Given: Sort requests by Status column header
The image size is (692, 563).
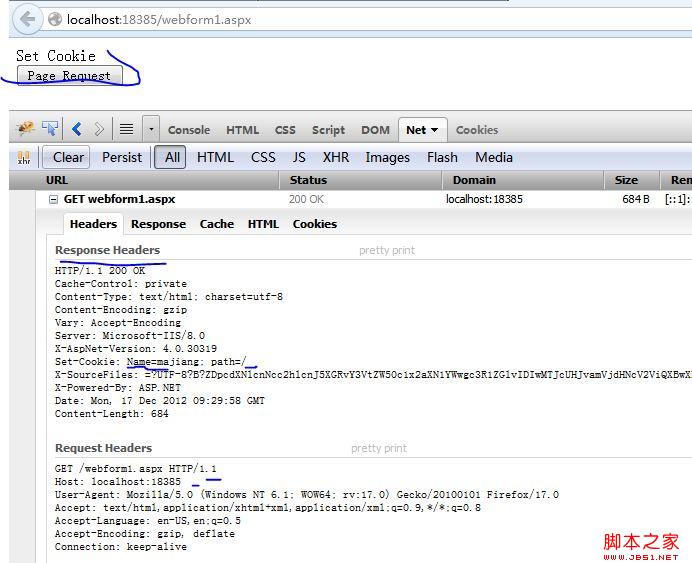Looking at the screenshot, I should point(361,180).
